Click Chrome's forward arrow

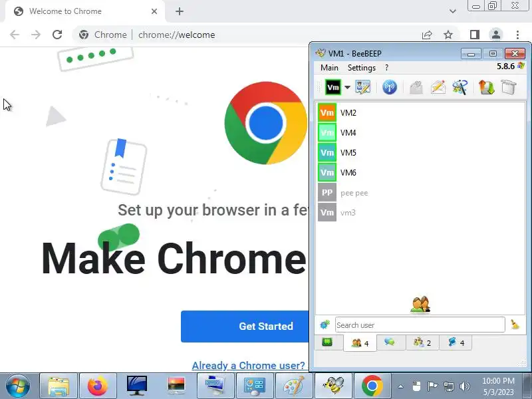click(36, 35)
